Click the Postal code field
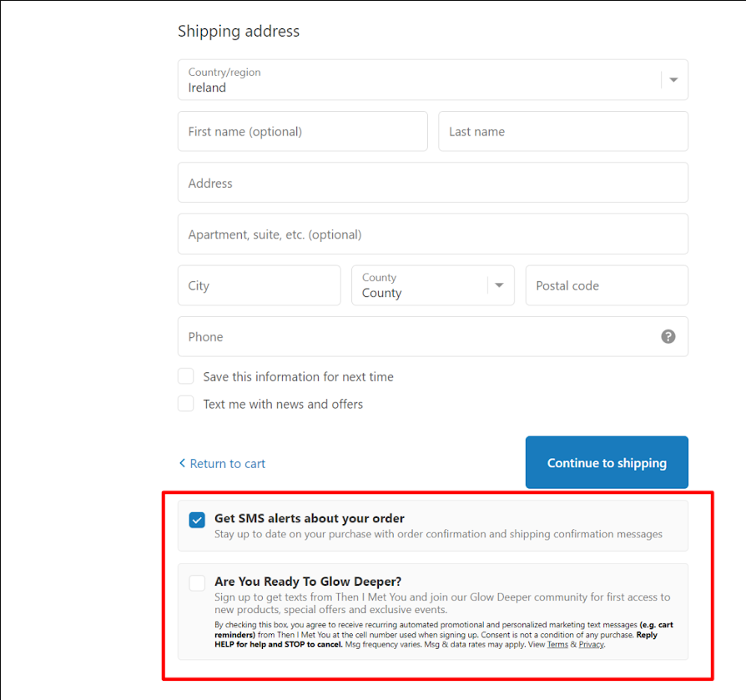This screenshot has height=700, width=746. coord(607,285)
